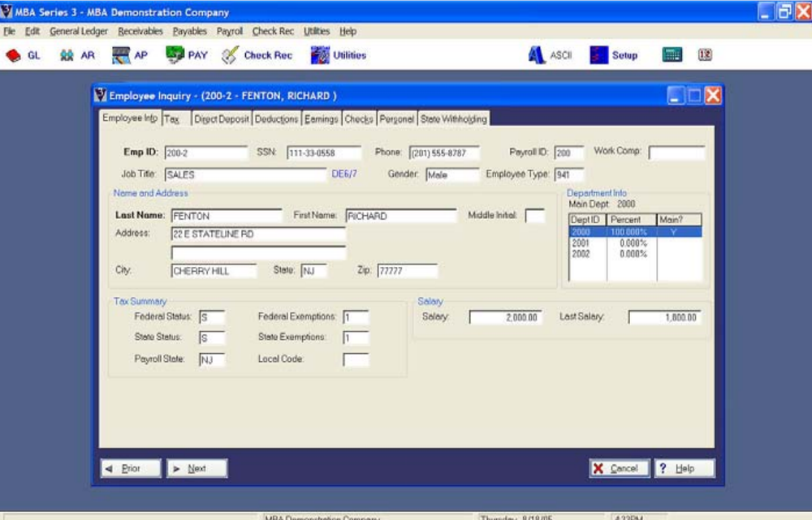Open the Help menu

[348, 32]
